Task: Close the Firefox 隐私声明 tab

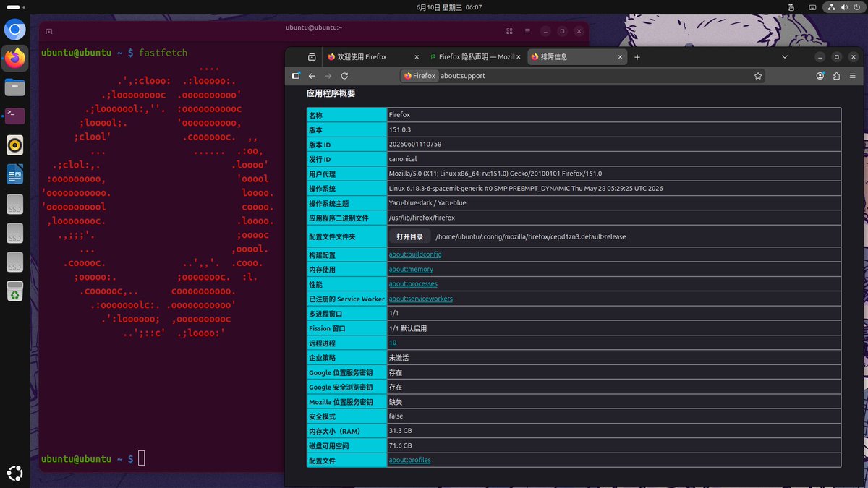Action: (x=518, y=57)
